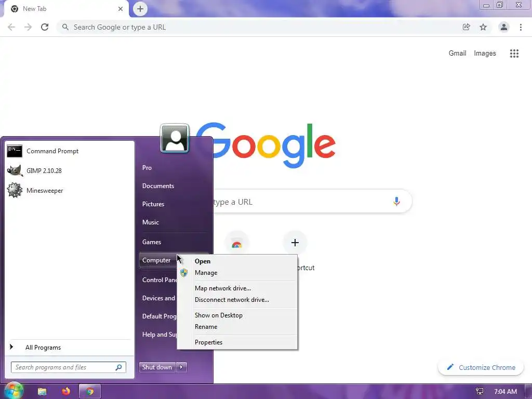
Task: Close the New Tab tab
Action: click(121, 9)
